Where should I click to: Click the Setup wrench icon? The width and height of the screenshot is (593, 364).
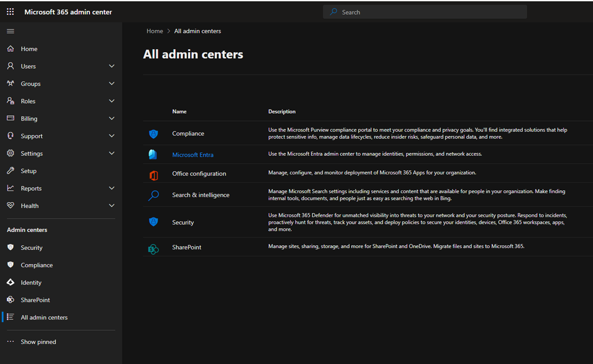[x=11, y=171]
